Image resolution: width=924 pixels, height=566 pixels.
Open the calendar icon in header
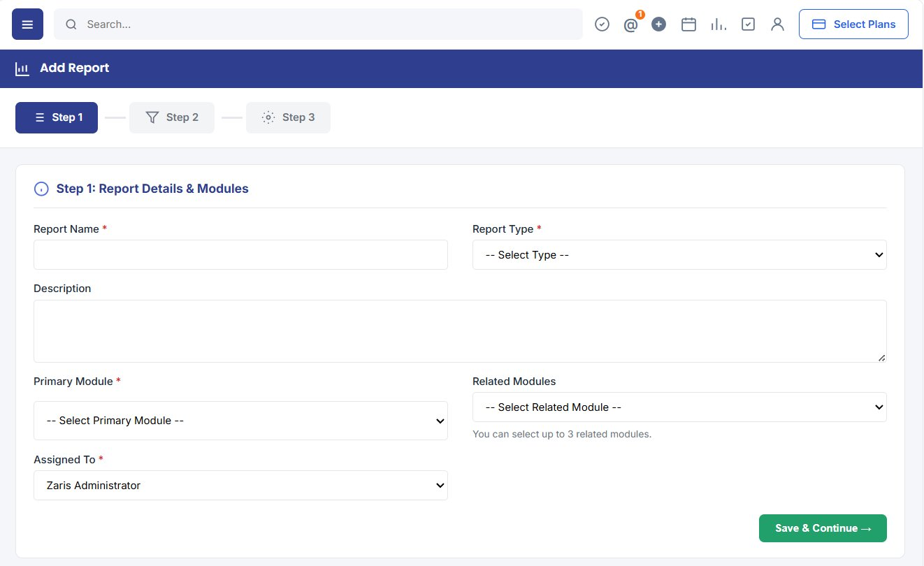point(688,24)
